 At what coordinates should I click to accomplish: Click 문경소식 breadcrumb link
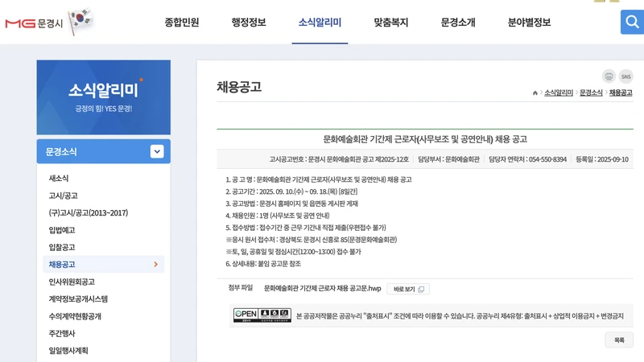(x=591, y=93)
